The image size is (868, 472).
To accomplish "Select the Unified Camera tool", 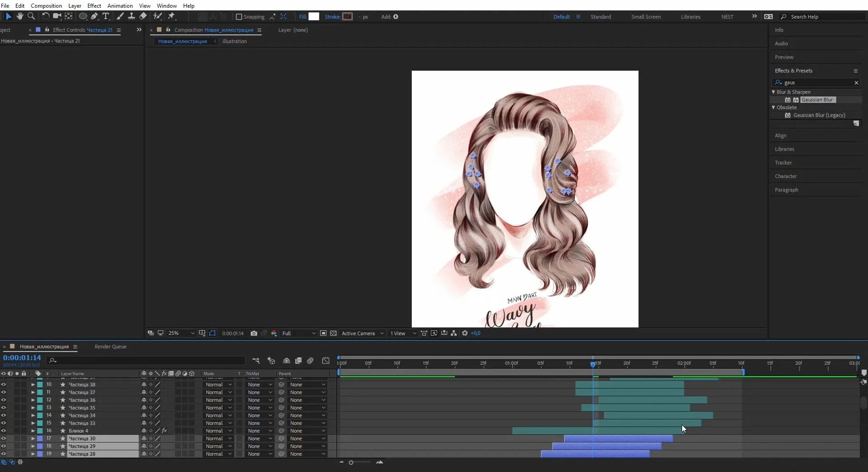I will point(57,16).
